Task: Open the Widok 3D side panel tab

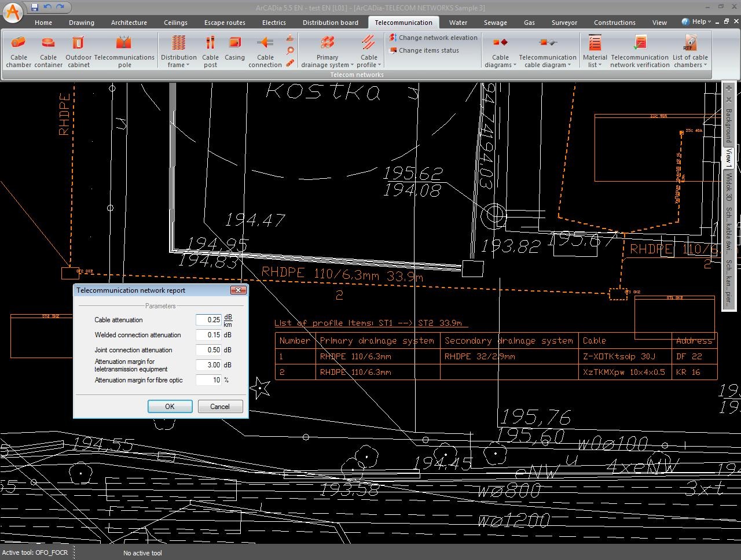Action: pos(729,186)
